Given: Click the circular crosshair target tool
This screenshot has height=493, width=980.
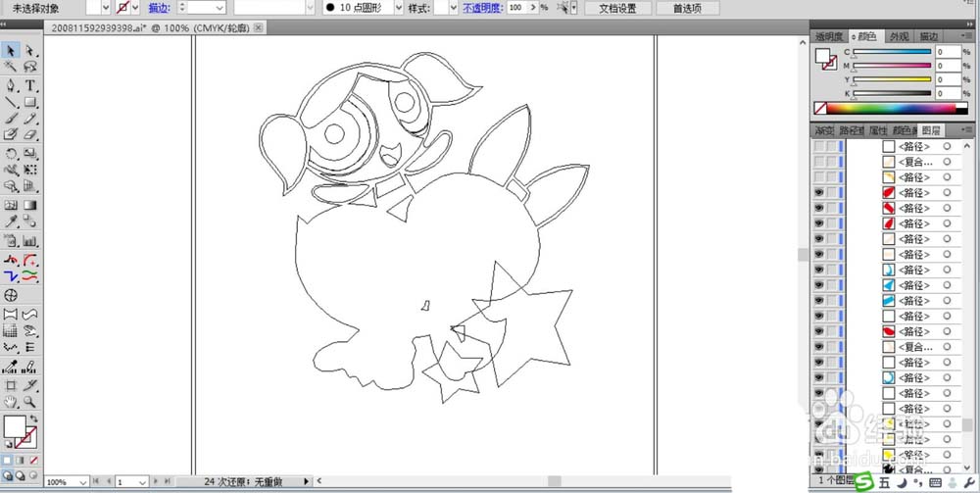Looking at the screenshot, I should pyautogui.click(x=11, y=295).
